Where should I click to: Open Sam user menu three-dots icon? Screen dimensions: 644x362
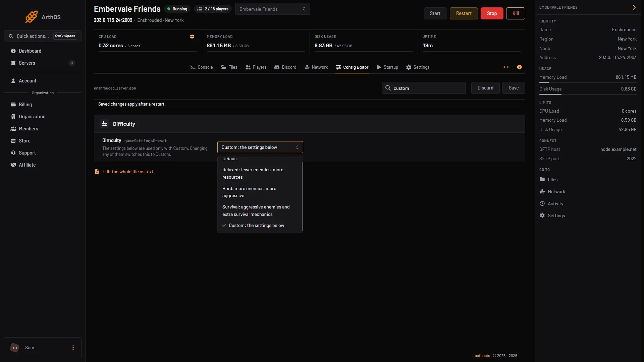tap(73, 348)
